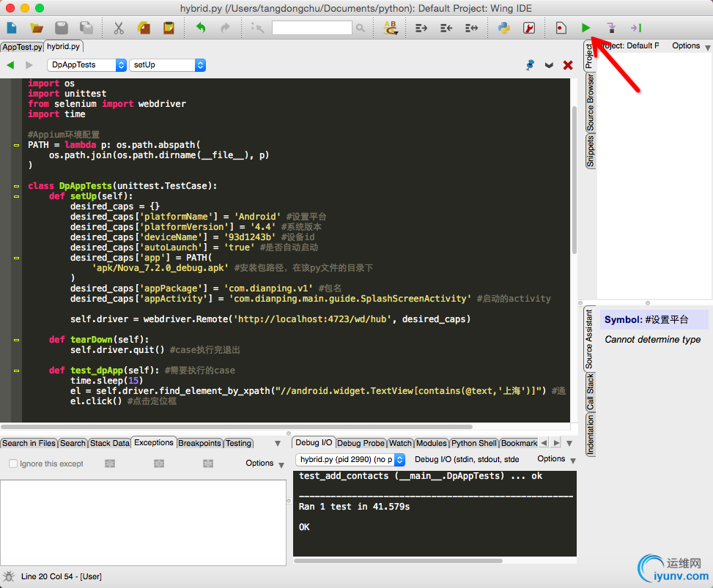Open the Project vertical tab
This screenshot has height=588, width=713.
(x=589, y=56)
